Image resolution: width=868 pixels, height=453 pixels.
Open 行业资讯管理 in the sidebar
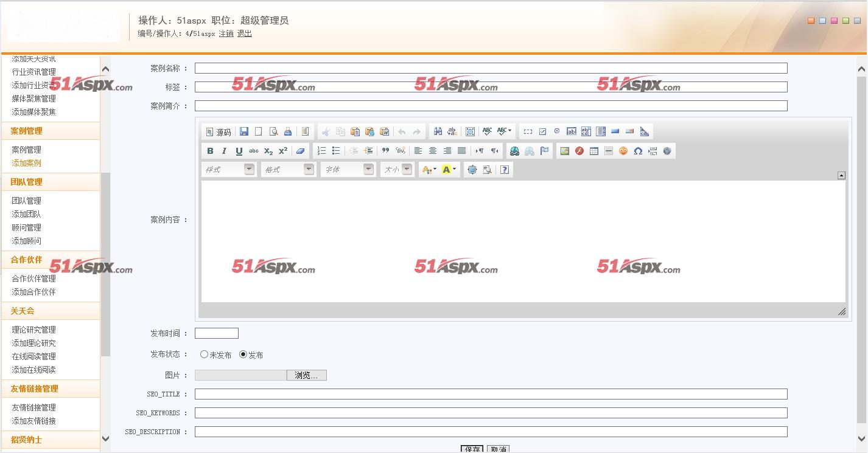click(33, 72)
